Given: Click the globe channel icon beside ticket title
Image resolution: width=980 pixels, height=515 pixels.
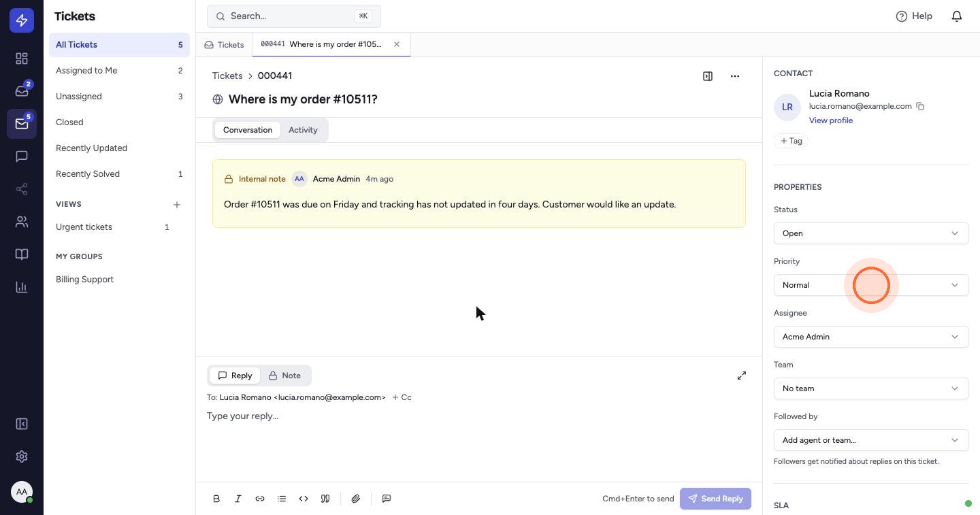Looking at the screenshot, I should tap(218, 99).
